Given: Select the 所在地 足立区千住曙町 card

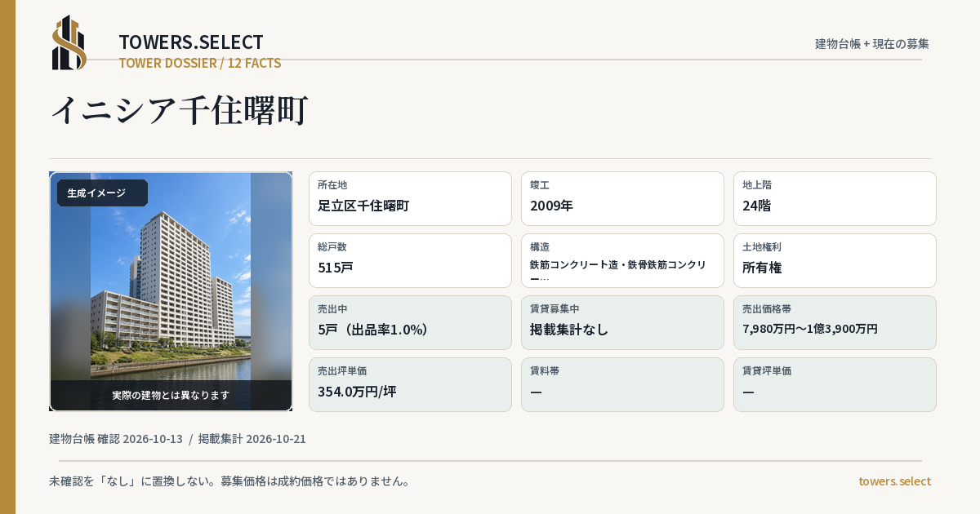Looking at the screenshot, I should (x=410, y=198).
